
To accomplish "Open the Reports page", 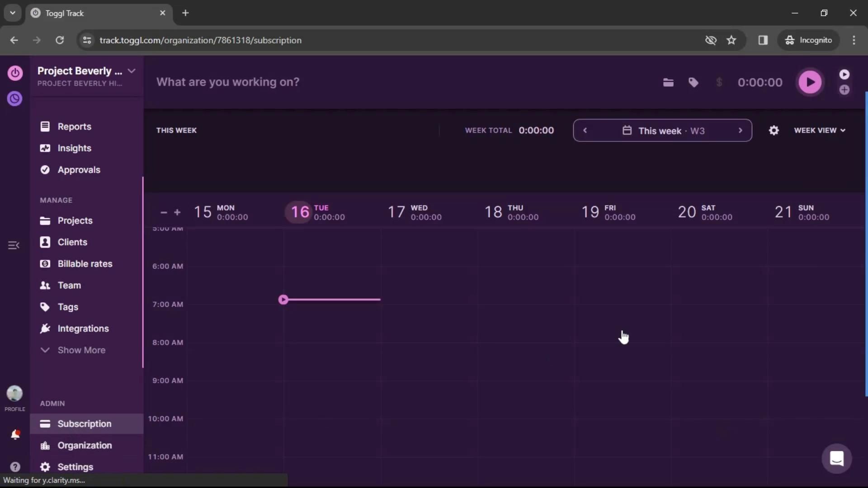I will pyautogui.click(x=74, y=127).
